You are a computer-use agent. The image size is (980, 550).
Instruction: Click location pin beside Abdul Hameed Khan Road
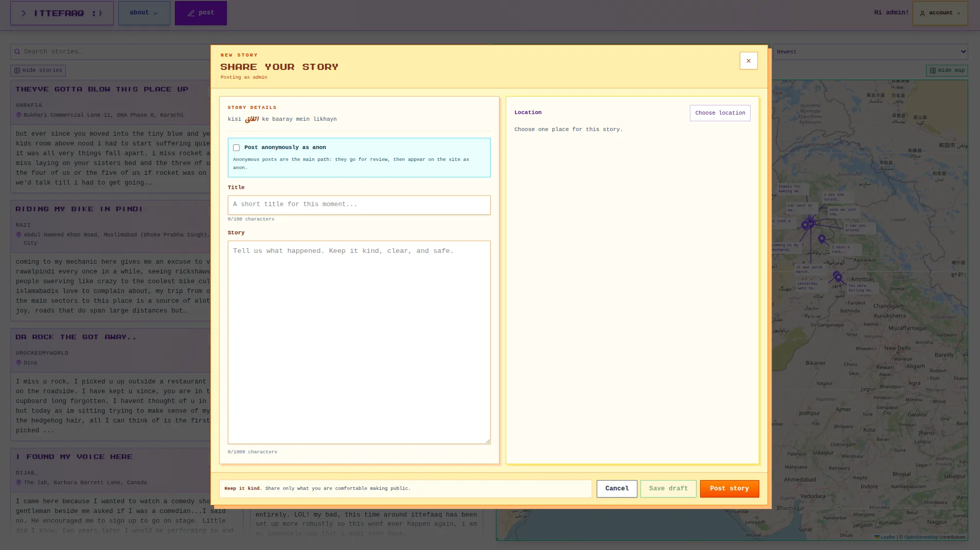[19, 235]
